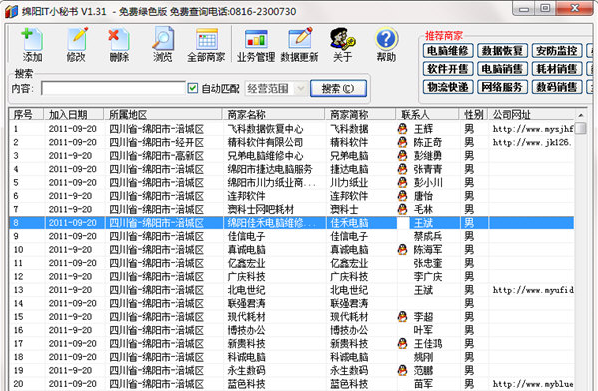The width and height of the screenshot is (598, 391).
Task: Click the QQ icon beside 李超
Action: click(x=402, y=317)
